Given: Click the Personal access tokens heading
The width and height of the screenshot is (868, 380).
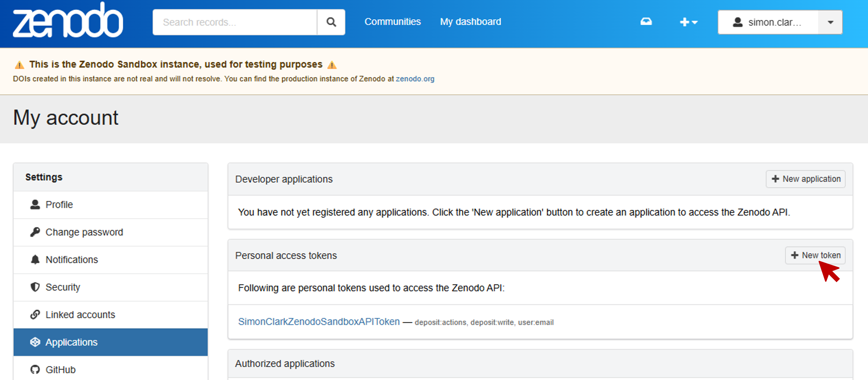Looking at the screenshot, I should tap(286, 256).
